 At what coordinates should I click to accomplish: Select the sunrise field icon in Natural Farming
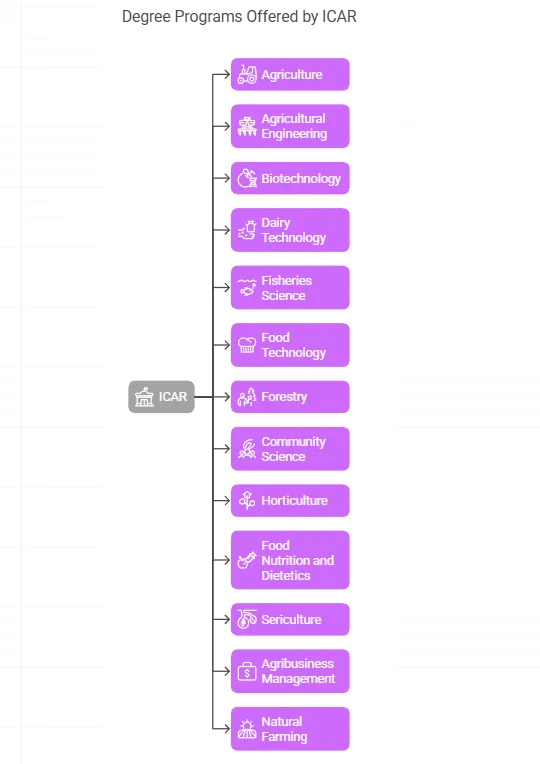[247, 729]
